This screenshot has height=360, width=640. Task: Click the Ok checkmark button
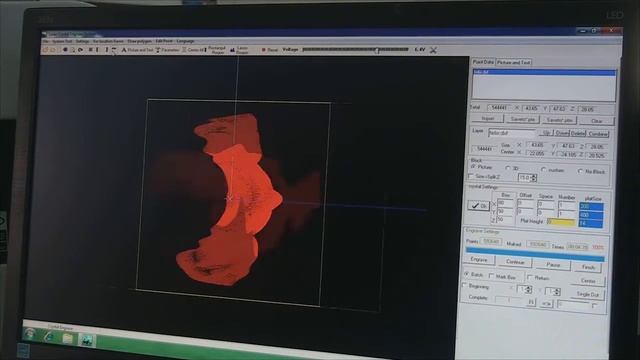tap(478, 206)
